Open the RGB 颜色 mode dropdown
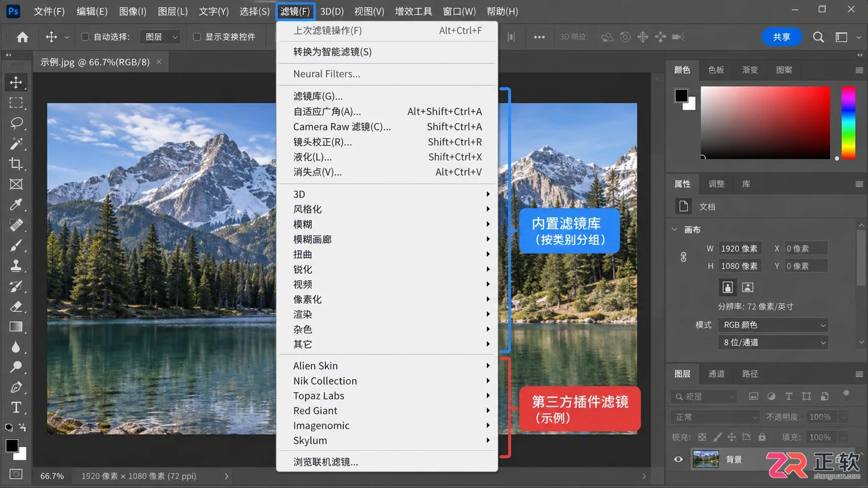 (x=773, y=325)
